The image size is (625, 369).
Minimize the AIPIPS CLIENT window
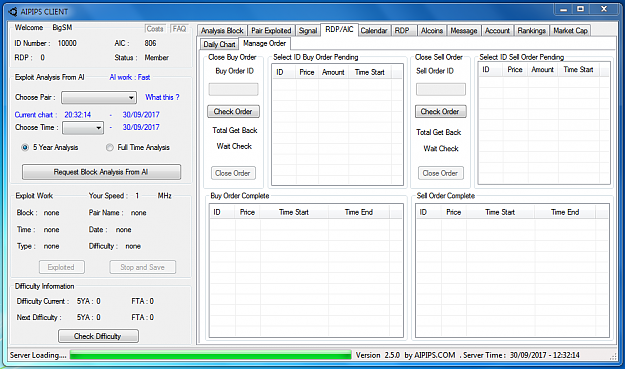click(563, 10)
